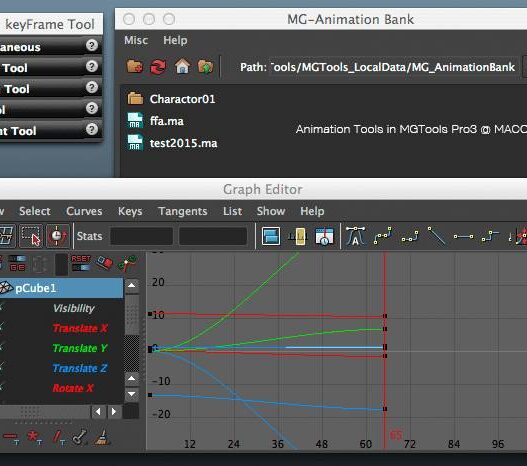
Task: Click the red slash T icon
Action: [x=58, y=437]
